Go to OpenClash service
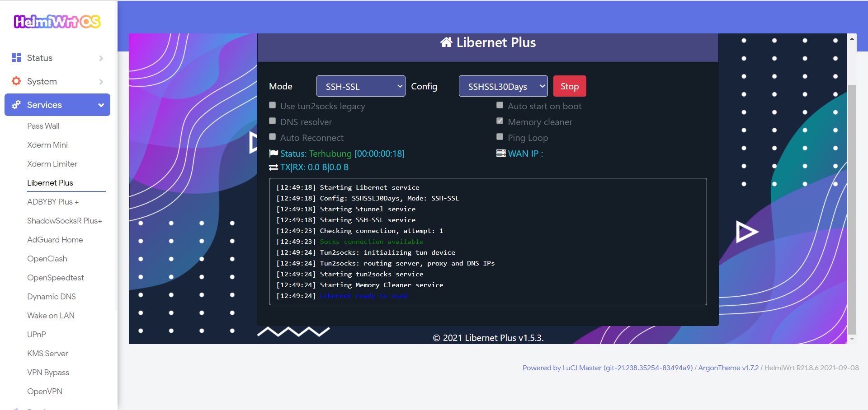 [x=47, y=259]
